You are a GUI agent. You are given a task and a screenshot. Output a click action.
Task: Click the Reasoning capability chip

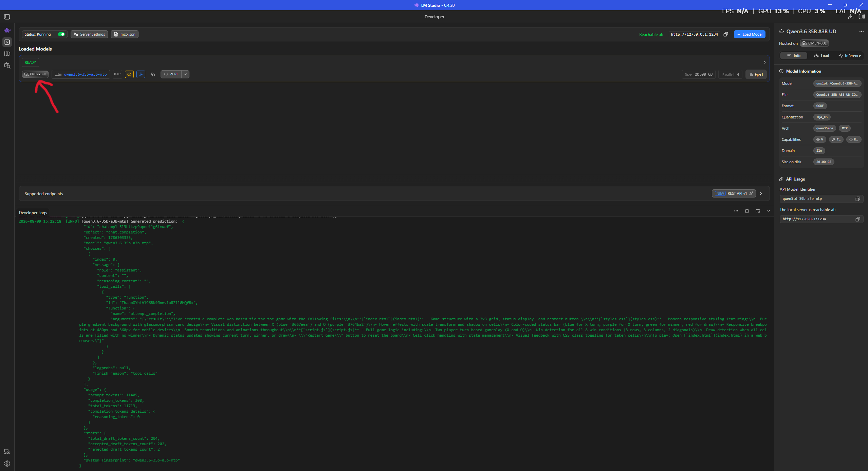853,139
